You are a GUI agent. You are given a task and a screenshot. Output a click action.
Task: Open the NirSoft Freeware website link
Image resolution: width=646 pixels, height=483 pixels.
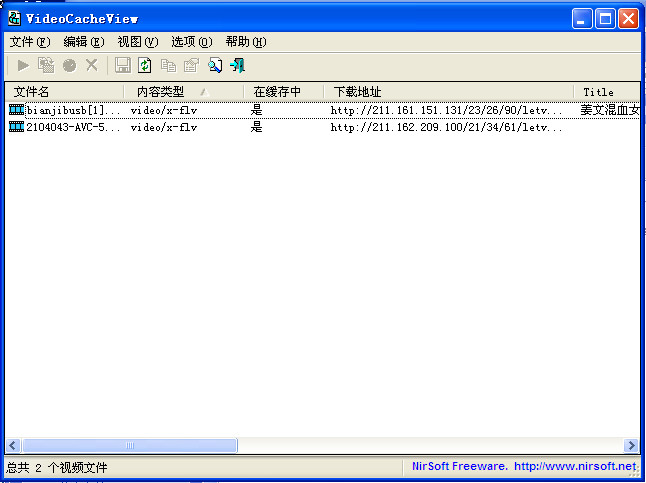(524, 467)
